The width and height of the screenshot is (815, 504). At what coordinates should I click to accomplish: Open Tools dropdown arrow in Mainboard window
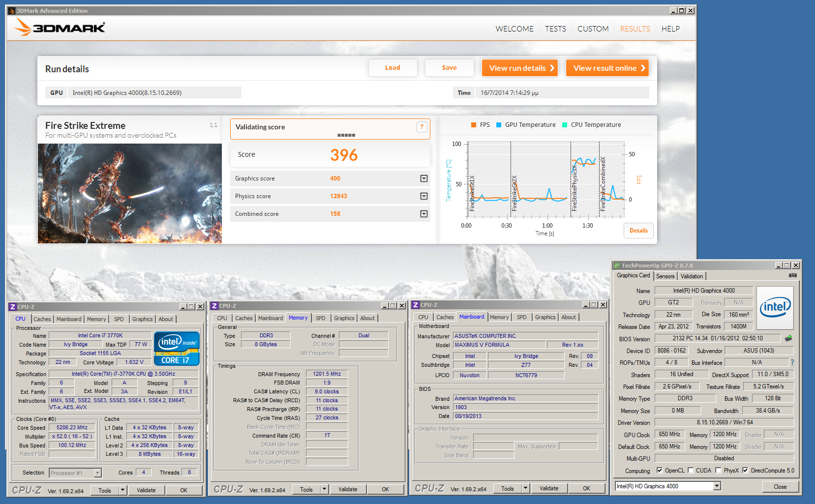(x=525, y=488)
